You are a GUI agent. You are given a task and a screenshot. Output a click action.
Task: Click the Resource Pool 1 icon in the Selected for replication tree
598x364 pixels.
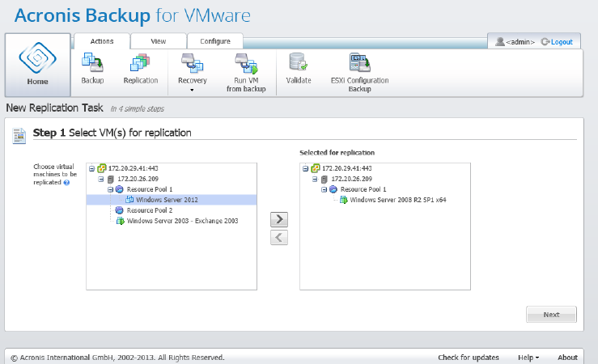click(333, 189)
